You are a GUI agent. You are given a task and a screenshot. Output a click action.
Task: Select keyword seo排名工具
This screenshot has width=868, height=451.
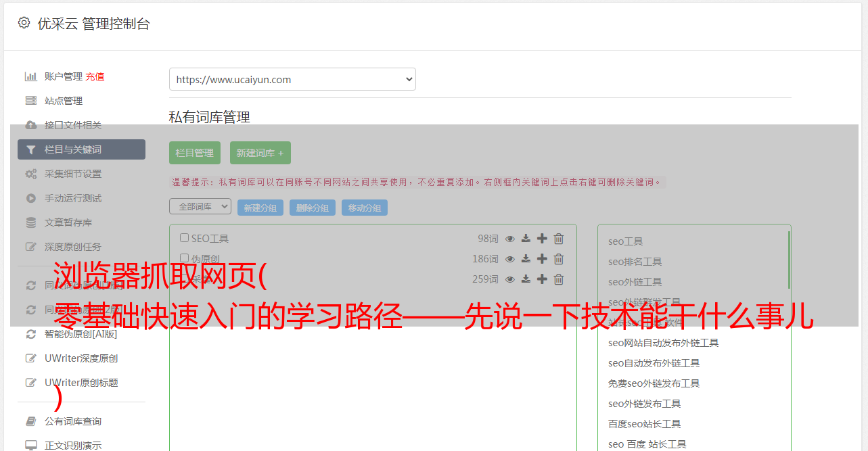tap(635, 262)
